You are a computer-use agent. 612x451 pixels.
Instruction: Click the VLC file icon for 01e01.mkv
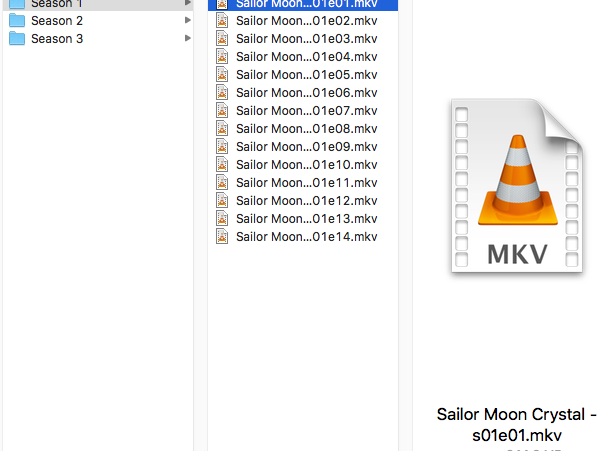tap(222, 4)
